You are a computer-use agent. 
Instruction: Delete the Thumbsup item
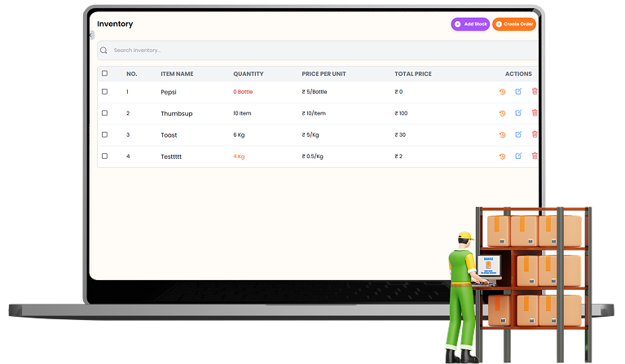click(535, 112)
